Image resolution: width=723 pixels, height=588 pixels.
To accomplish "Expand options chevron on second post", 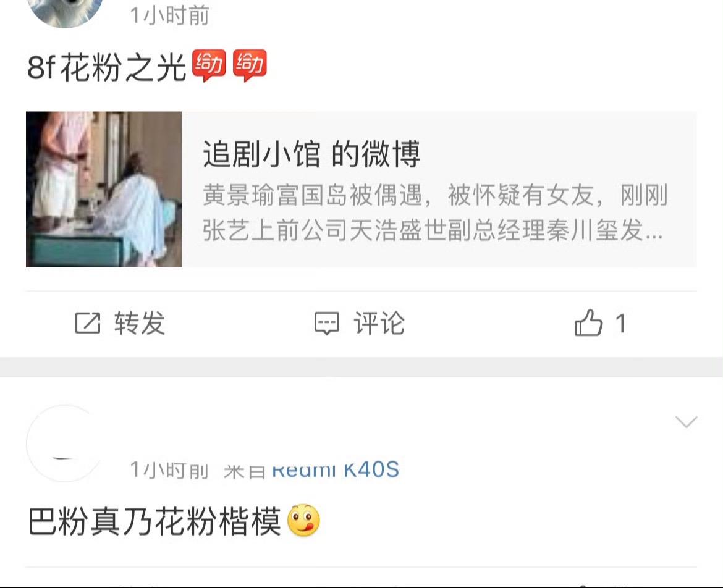I will [686, 421].
